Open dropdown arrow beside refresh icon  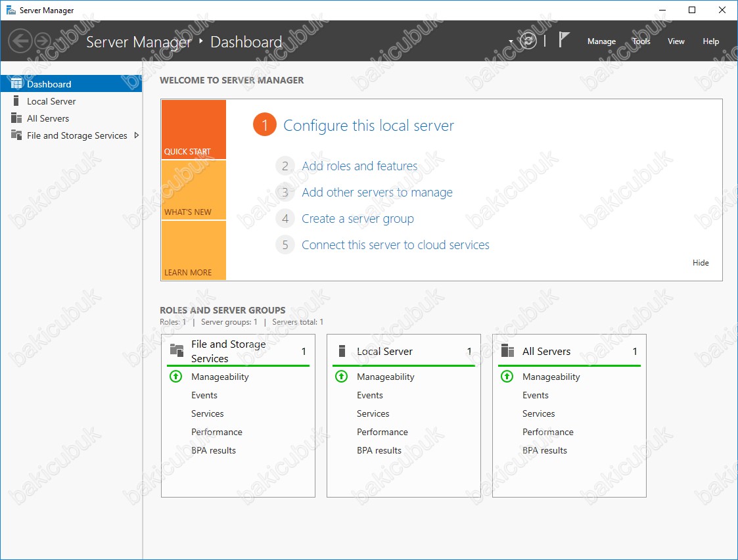(511, 41)
